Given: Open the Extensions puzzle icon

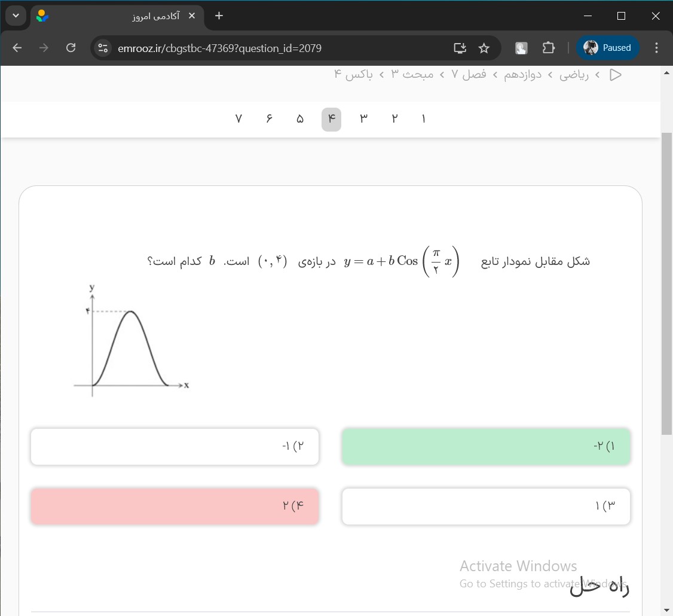Looking at the screenshot, I should (549, 48).
